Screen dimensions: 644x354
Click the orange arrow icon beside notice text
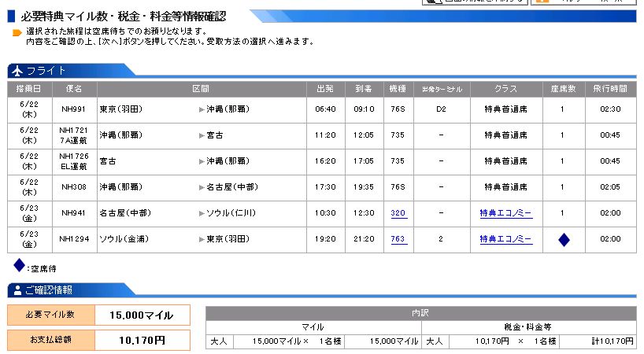point(17,33)
